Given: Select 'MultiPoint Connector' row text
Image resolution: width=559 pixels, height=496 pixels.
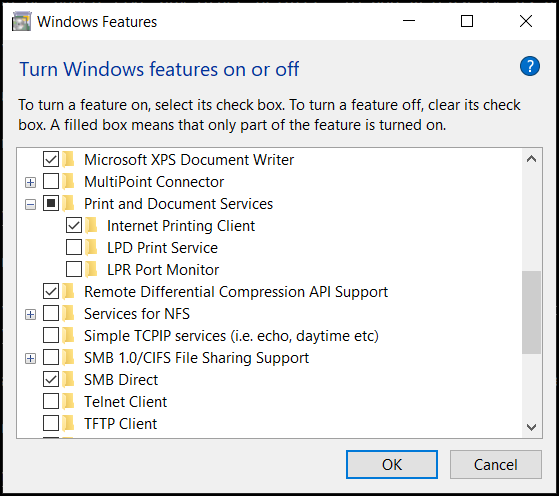Looking at the screenshot, I should (154, 181).
